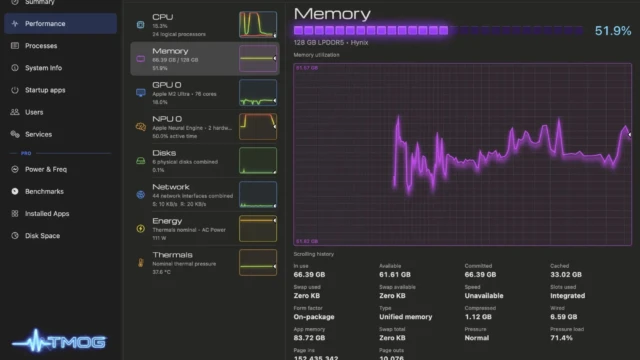Click the Network globe icon
The width and height of the screenshot is (640, 360).
[140, 195]
